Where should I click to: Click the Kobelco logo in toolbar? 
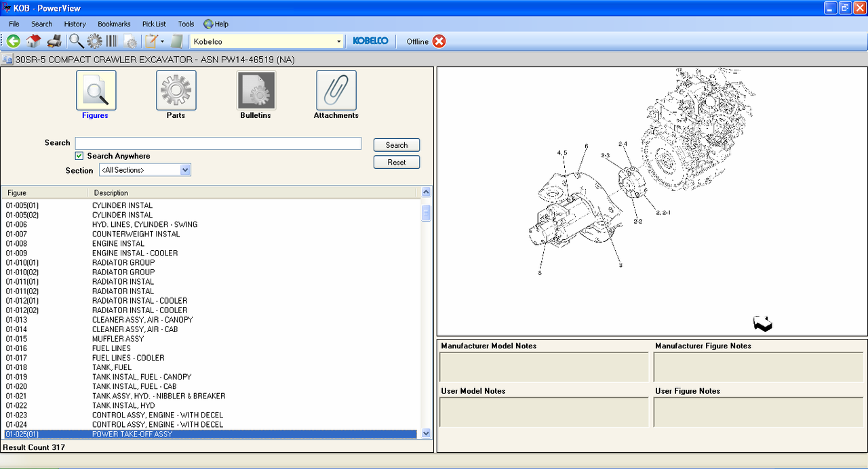pyautogui.click(x=371, y=41)
